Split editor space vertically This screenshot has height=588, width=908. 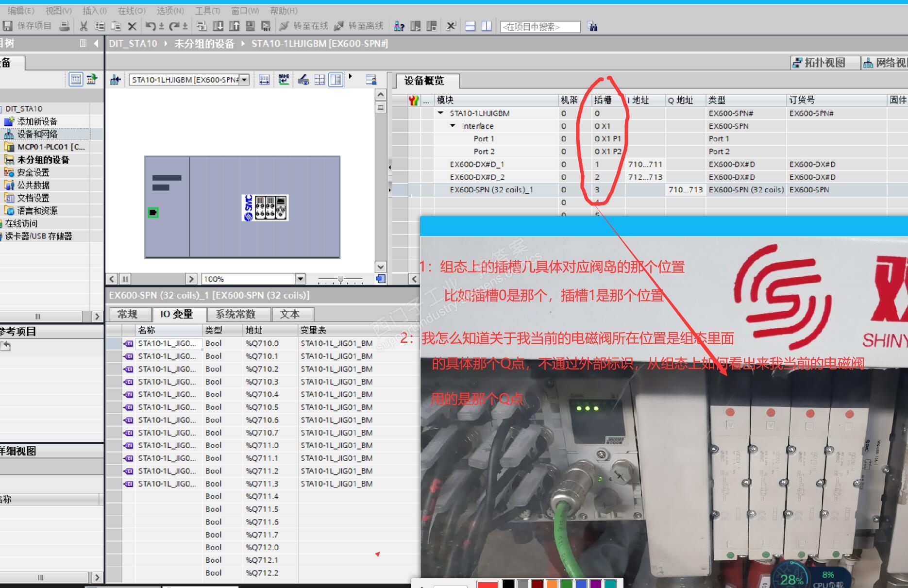[x=486, y=26]
